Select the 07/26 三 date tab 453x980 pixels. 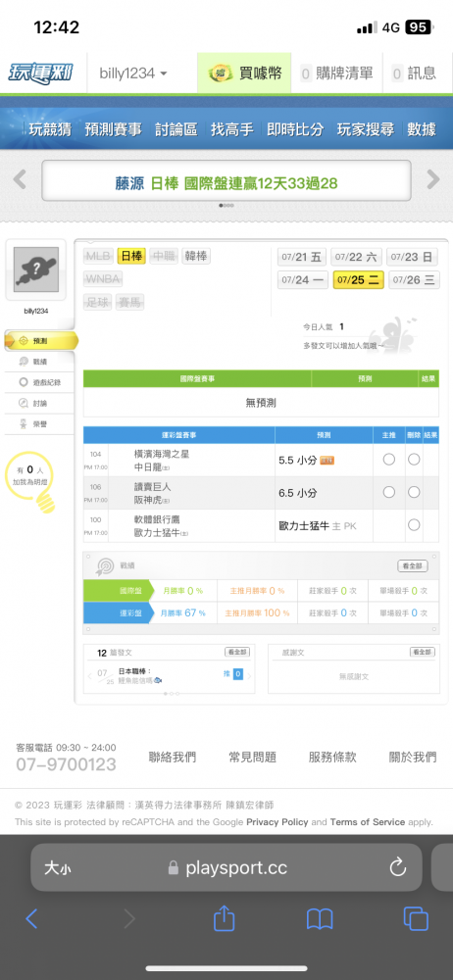pyautogui.click(x=414, y=279)
